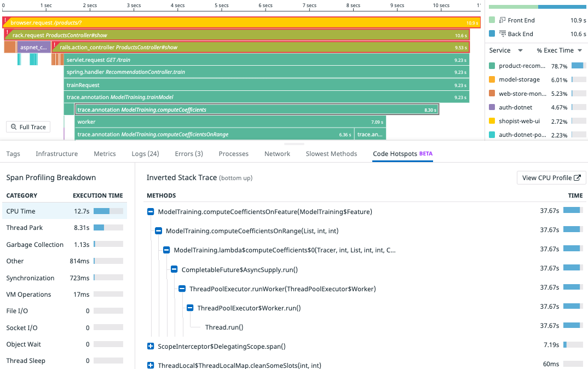Click the ModelTraining.trainModel annotation span
The height and width of the screenshot is (369, 588).
(x=267, y=97)
